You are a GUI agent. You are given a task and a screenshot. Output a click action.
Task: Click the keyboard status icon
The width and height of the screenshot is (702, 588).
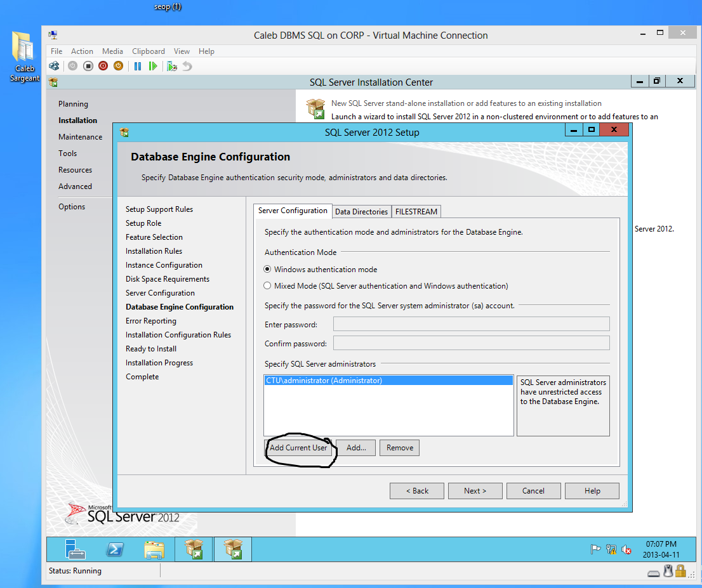click(x=654, y=573)
